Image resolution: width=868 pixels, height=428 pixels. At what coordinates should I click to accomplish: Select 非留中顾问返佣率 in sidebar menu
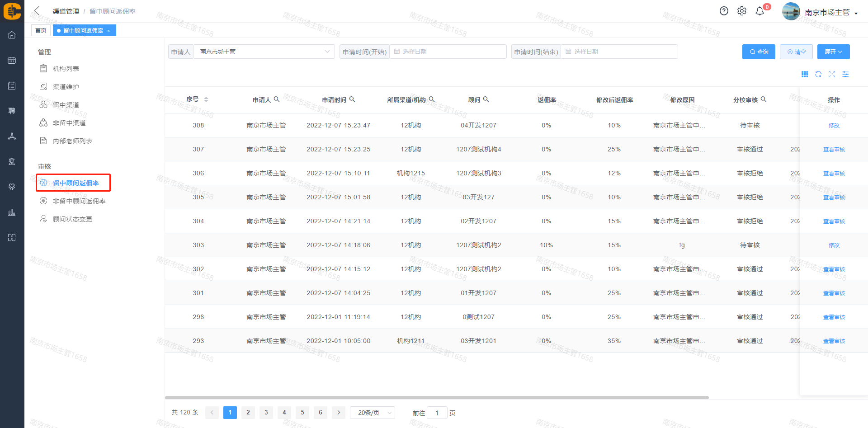(x=79, y=201)
